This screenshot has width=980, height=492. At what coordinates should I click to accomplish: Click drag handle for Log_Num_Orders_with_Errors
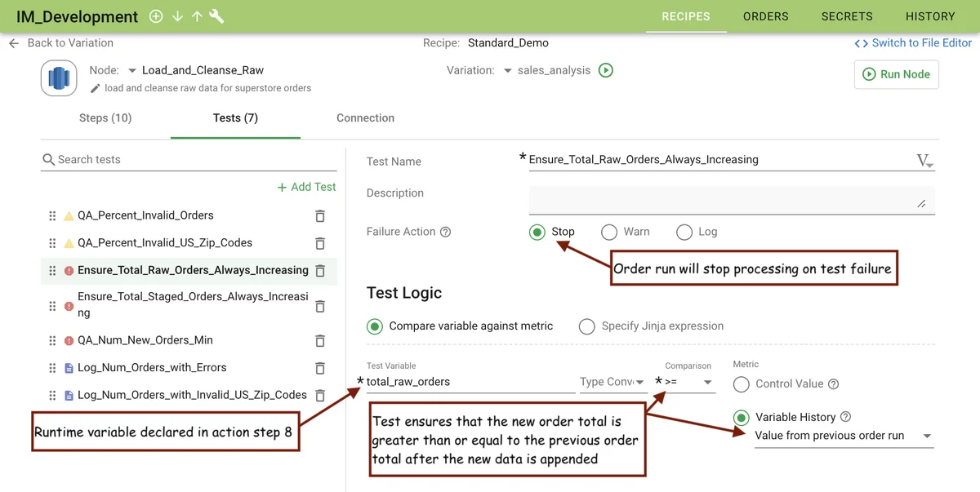pyautogui.click(x=53, y=368)
